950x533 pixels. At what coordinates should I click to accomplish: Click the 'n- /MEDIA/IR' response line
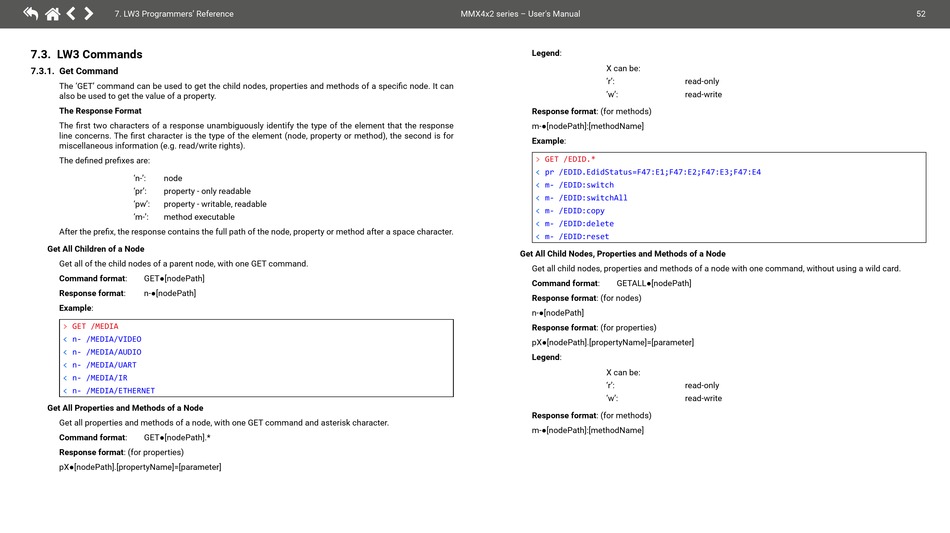pos(95,378)
